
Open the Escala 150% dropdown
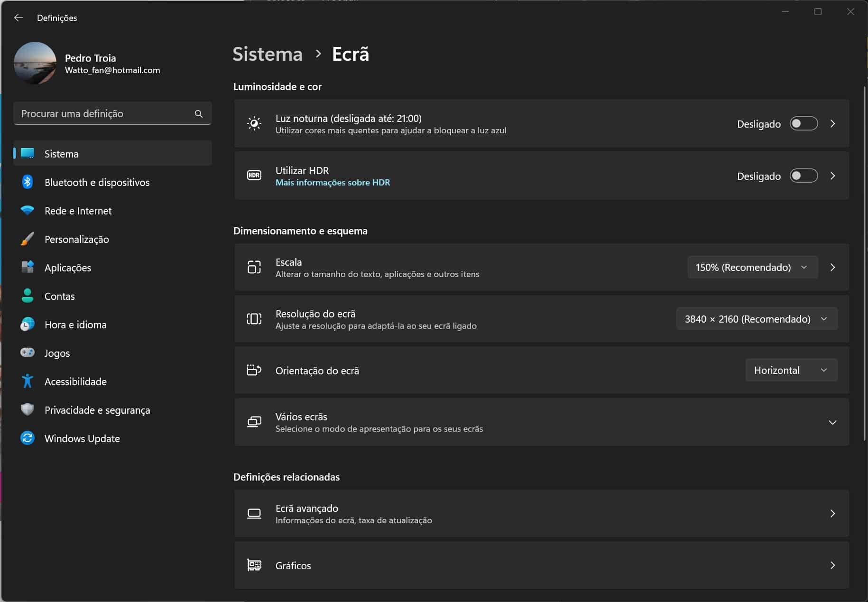click(752, 268)
